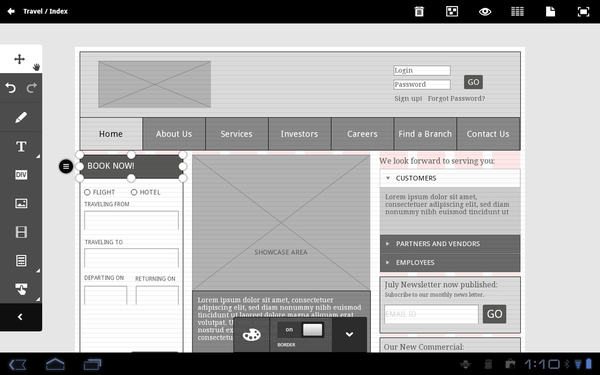The image size is (600, 375).
Task: Select the FLIGHT radio button
Action: pos(87,192)
